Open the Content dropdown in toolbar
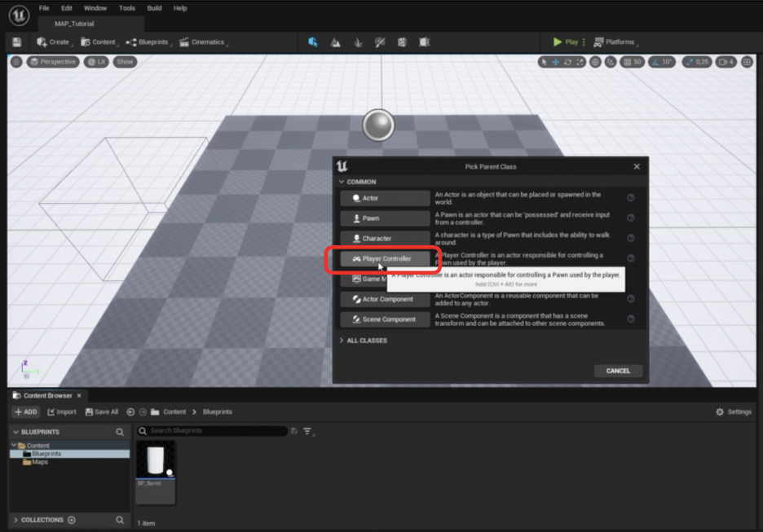The height and width of the screenshot is (532, 763). click(x=99, y=42)
